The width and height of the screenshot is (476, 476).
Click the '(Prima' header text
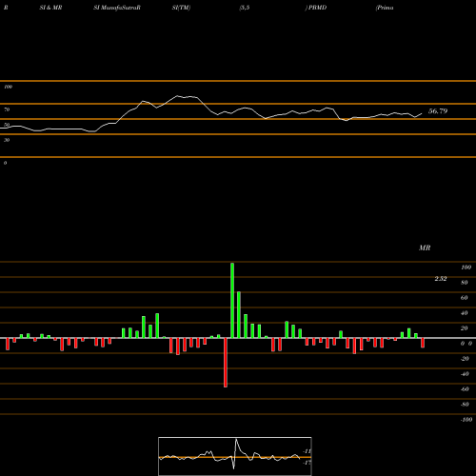pos(385,8)
